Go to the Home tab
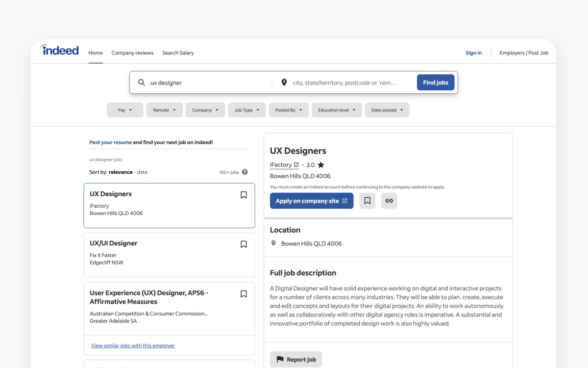 tap(96, 53)
